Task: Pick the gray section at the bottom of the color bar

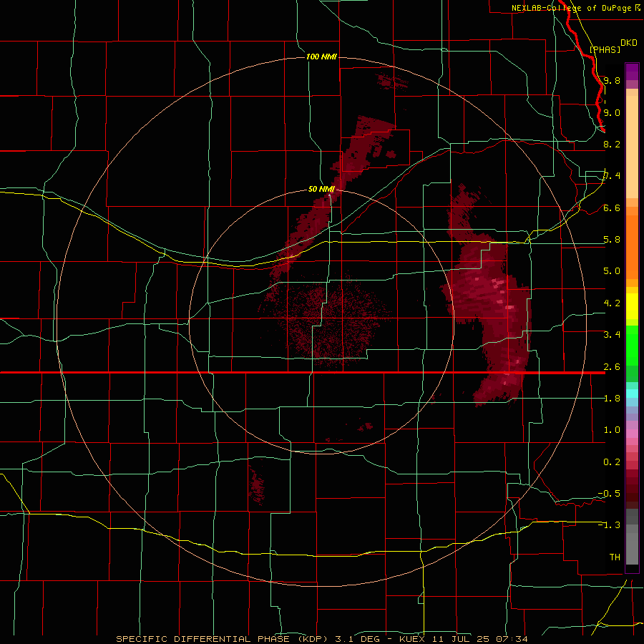Action: [632, 537]
